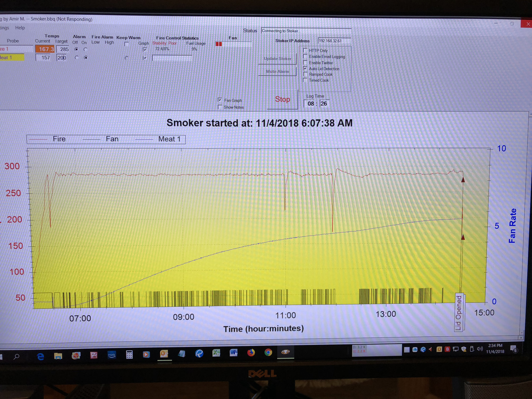The height and width of the screenshot is (399, 532).
Task: Click the volume icon in system tray
Action: click(x=480, y=349)
